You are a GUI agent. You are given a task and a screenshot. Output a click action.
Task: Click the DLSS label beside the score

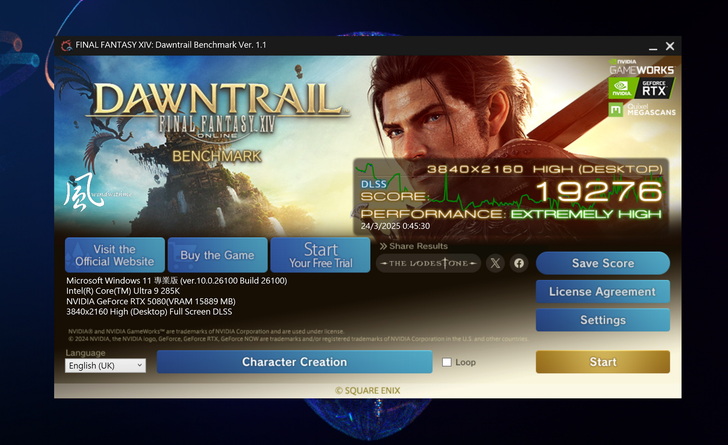tap(374, 184)
